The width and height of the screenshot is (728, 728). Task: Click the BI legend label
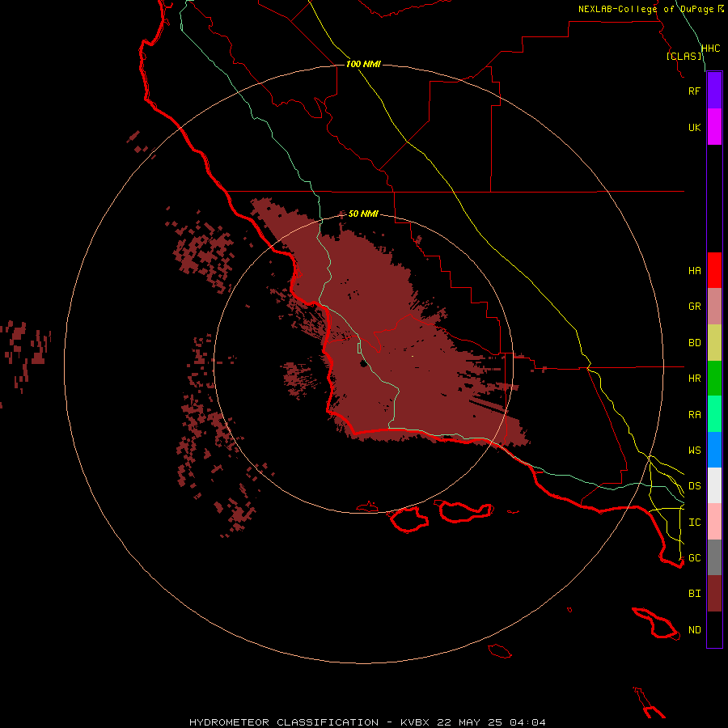[694, 594]
